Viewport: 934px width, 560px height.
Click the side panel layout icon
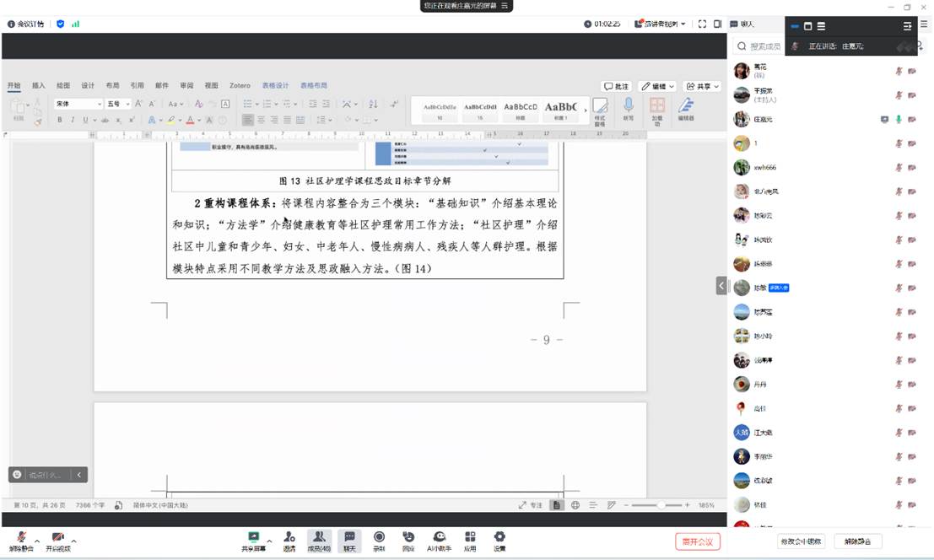click(717, 24)
